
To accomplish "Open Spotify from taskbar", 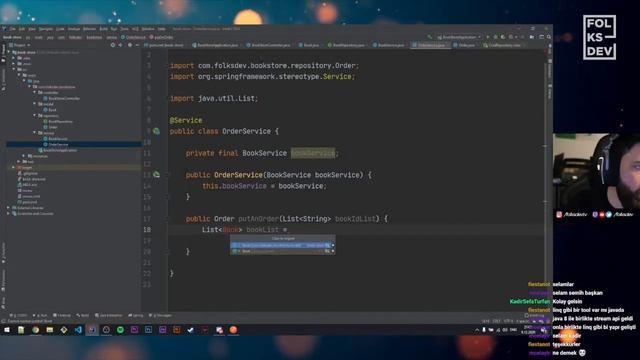I will click(120, 330).
